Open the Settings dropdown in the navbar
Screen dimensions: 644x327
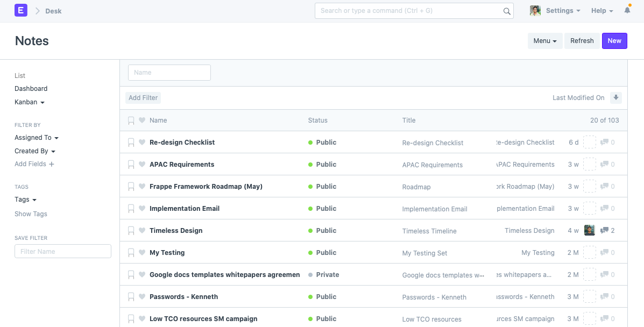[x=563, y=11]
